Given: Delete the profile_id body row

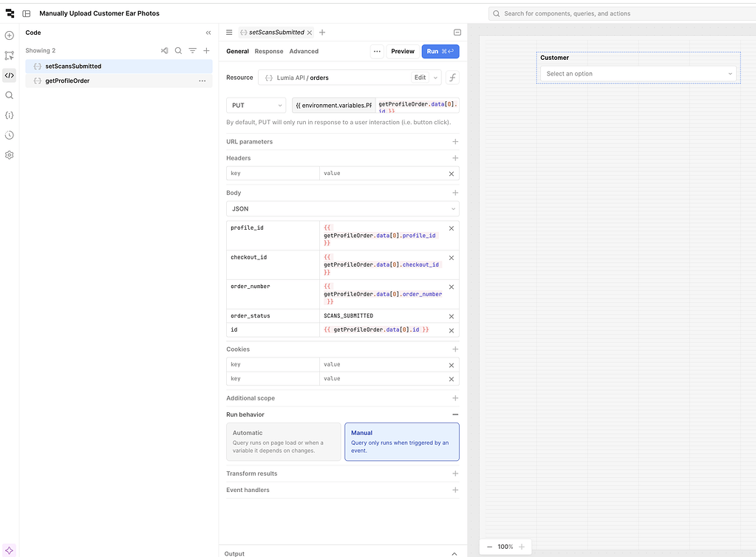Looking at the screenshot, I should tap(452, 228).
